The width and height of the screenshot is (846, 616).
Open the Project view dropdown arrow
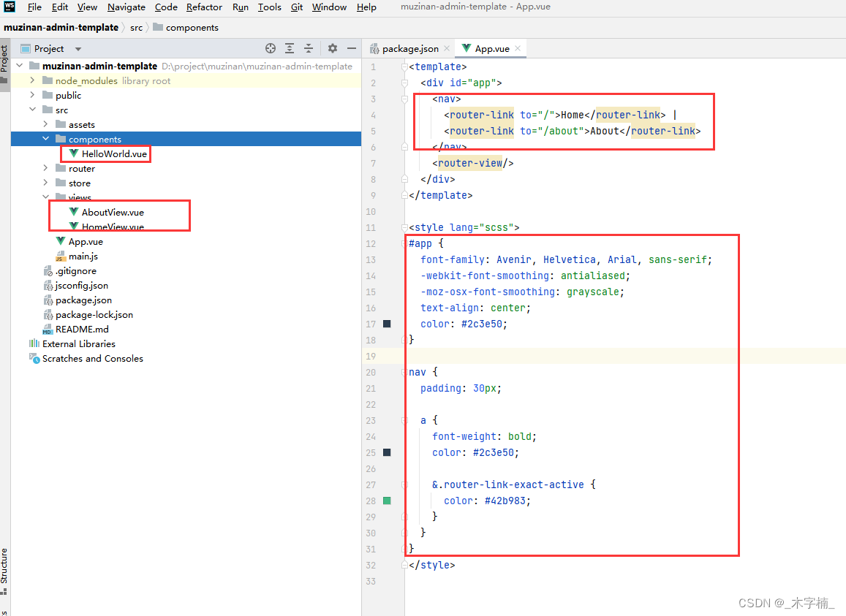[78, 49]
